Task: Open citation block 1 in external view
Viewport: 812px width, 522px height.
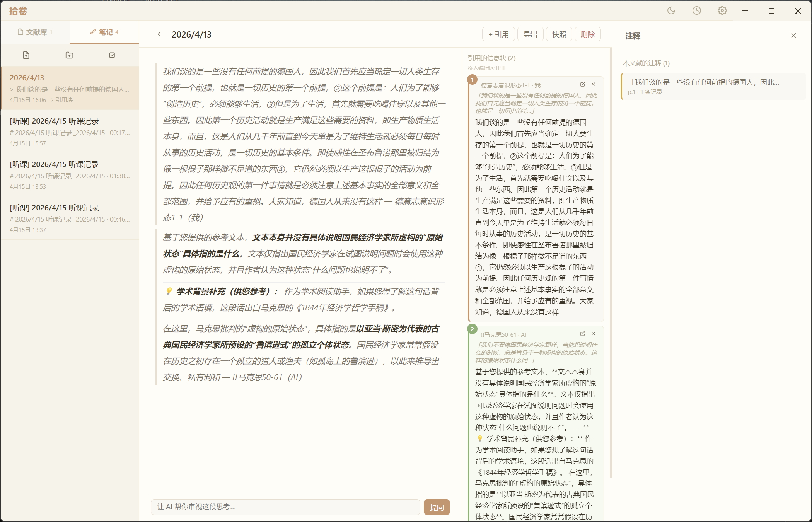Action: tap(583, 84)
